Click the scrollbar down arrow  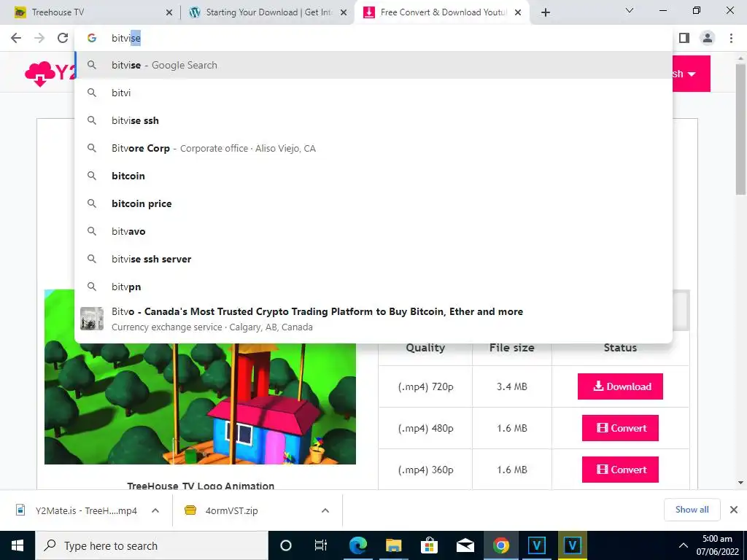(740, 483)
